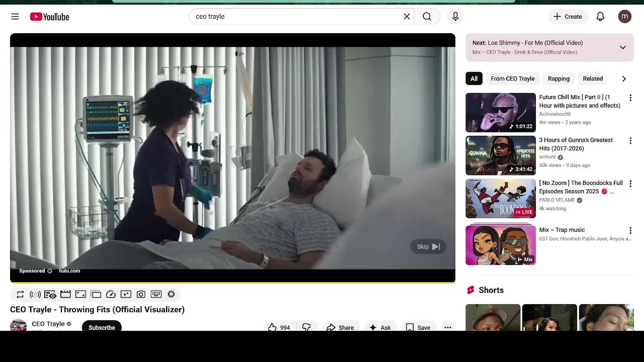Click the video filters sparkle icon

[x=126, y=294]
